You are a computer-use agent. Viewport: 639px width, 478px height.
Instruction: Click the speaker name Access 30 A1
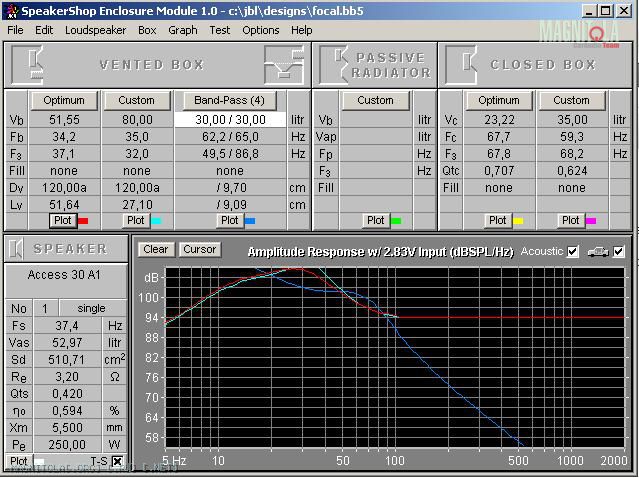tap(64, 275)
